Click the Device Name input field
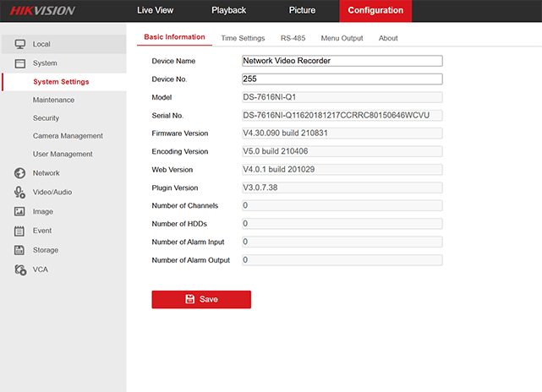The image size is (542, 392). point(342,61)
